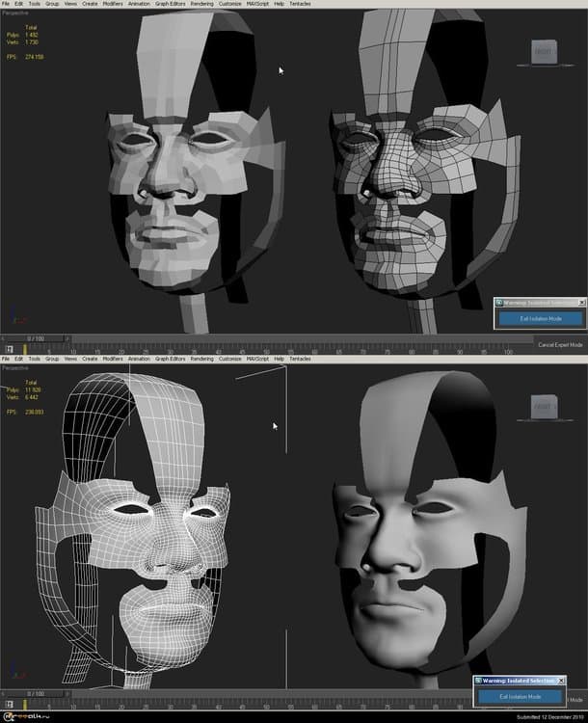This screenshot has height=723, width=588.
Task: Click the upper Warning dialog title icon
Action: tap(499, 304)
